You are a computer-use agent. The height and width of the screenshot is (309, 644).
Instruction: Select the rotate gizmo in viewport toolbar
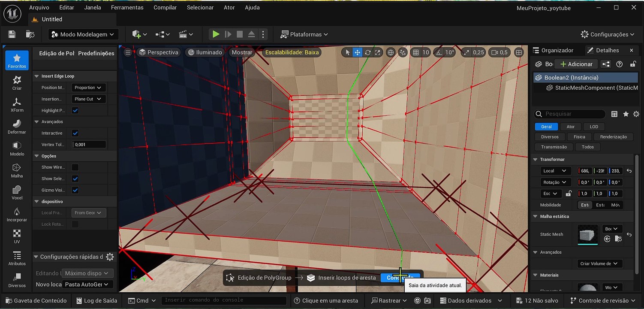click(x=367, y=52)
